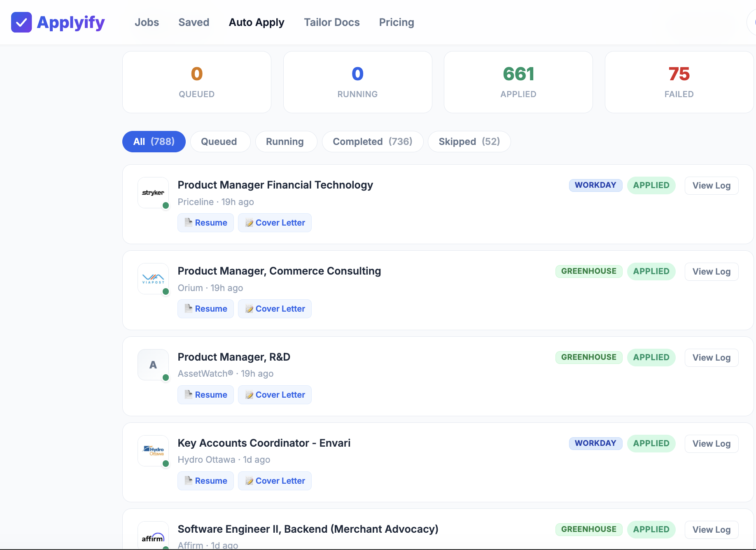
Task: Click the Affirm company logo thumbnail
Action: point(153,536)
